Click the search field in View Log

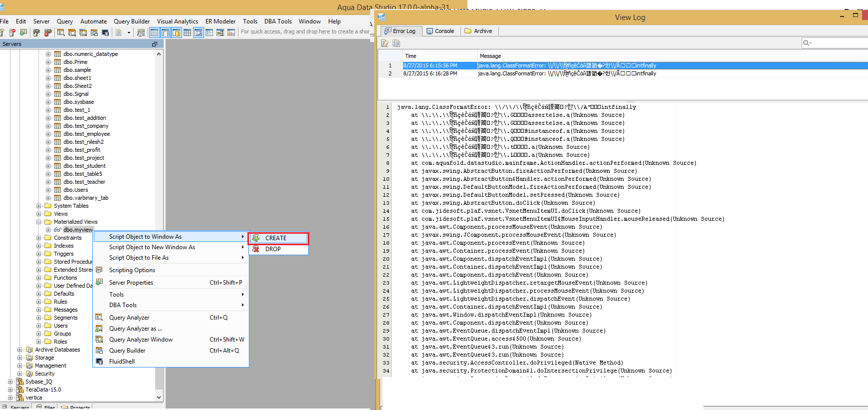[835, 43]
